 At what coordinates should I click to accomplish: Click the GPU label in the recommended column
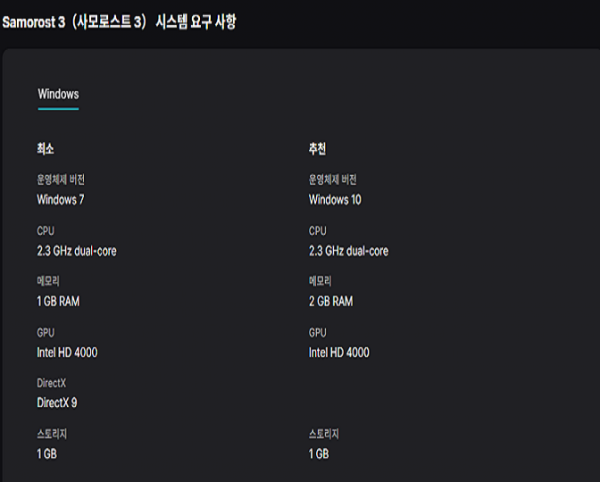318,333
